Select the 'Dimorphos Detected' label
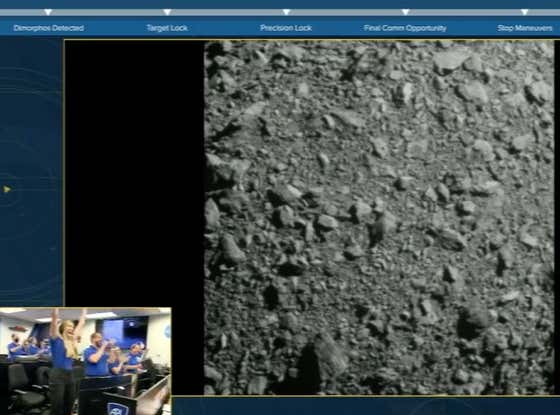This screenshot has height=415, width=560. click(x=49, y=28)
